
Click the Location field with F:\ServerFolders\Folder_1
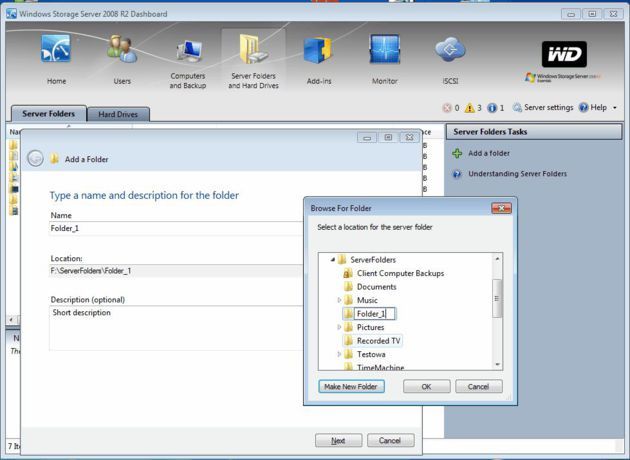point(176,271)
